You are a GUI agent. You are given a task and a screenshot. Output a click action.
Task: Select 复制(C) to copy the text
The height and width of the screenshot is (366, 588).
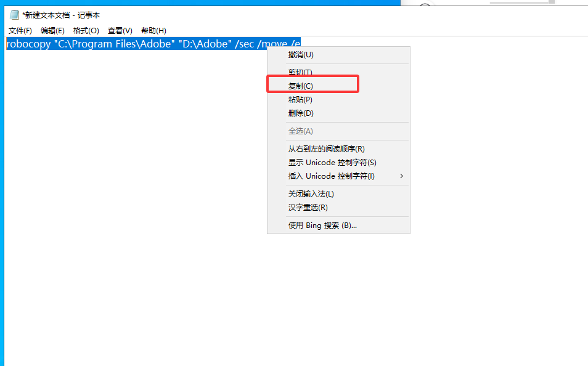click(x=338, y=86)
